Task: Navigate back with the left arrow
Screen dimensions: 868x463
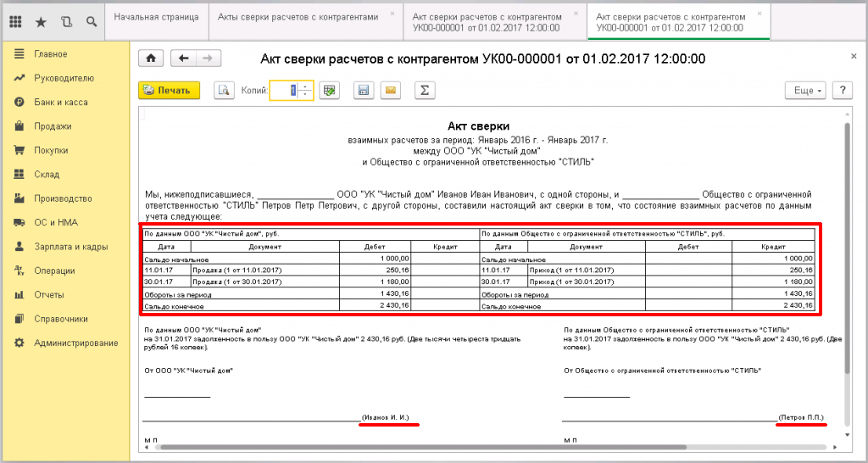Action: [x=183, y=59]
